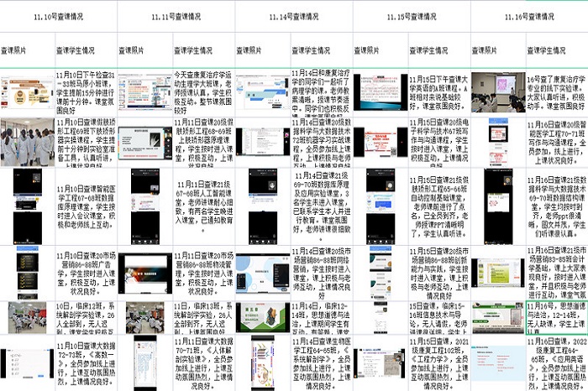This screenshot has height=391, width=588.
Task: Select cell starting 11月14日和康复治疗学
Action: [322, 91]
